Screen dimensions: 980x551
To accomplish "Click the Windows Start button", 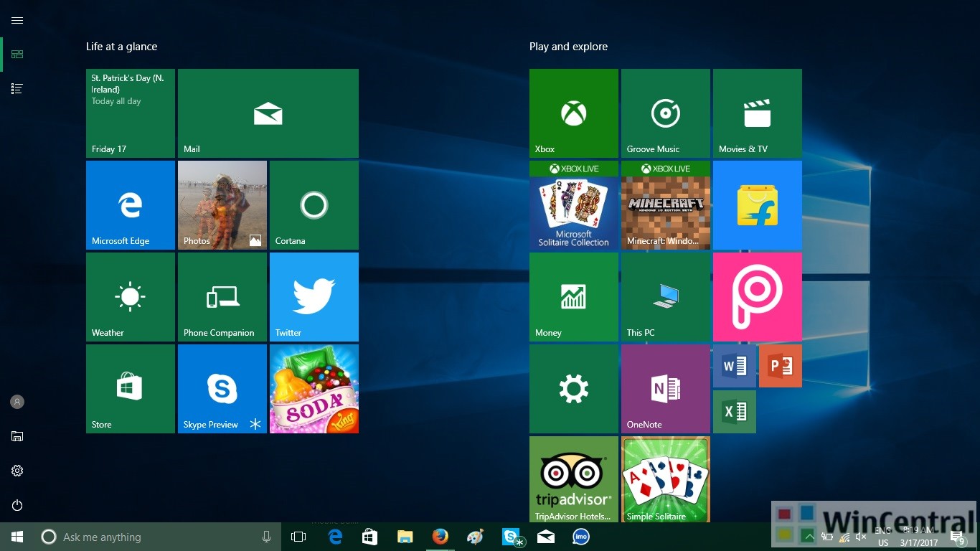I will [x=17, y=537].
